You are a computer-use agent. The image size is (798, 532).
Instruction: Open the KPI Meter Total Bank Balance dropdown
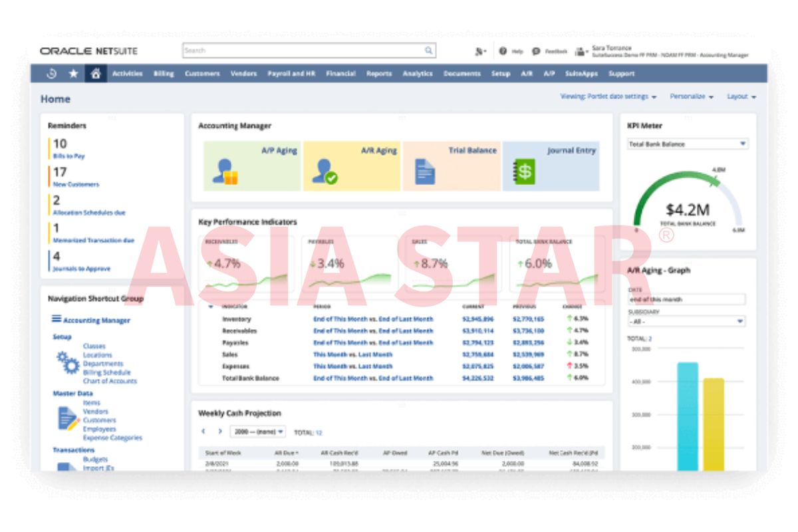tap(688, 144)
